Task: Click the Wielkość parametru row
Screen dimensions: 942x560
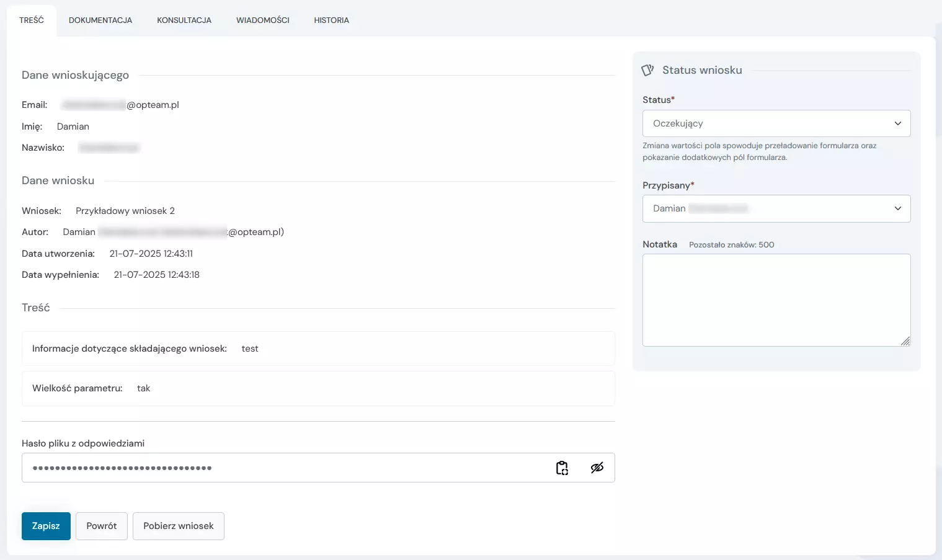Action: [318, 388]
